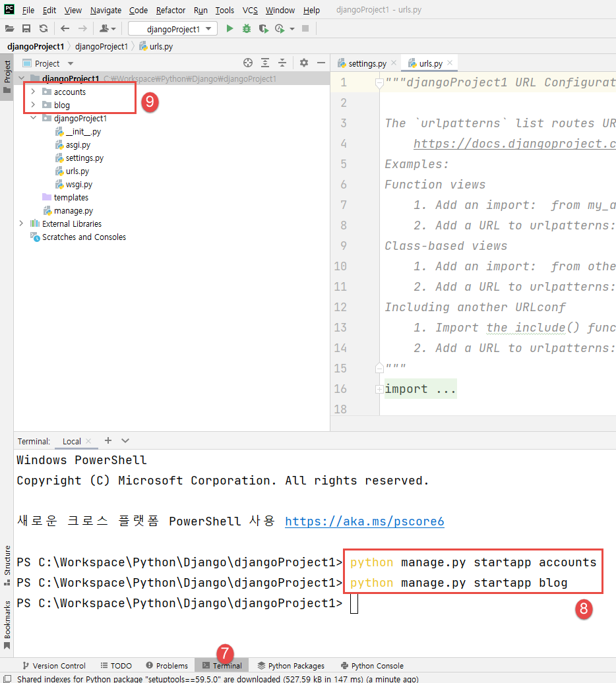Switch to the urls.py editor tab
This screenshot has width=616, height=683.
point(429,63)
